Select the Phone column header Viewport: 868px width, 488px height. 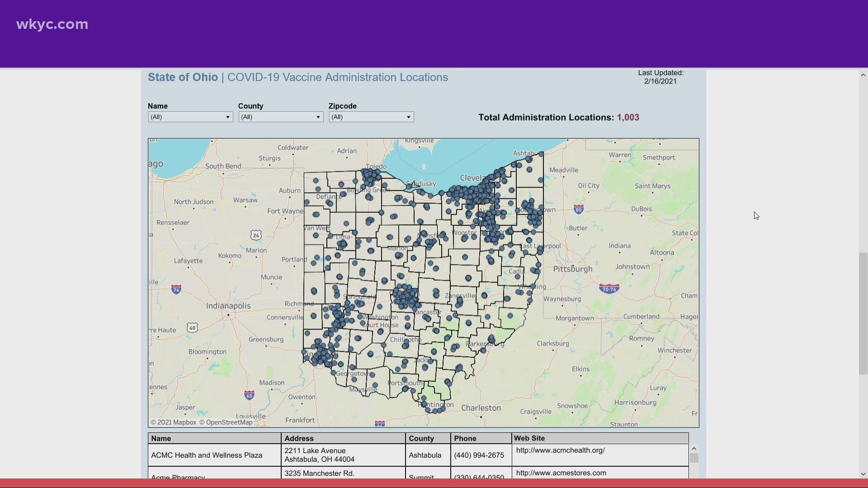(x=481, y=438)
